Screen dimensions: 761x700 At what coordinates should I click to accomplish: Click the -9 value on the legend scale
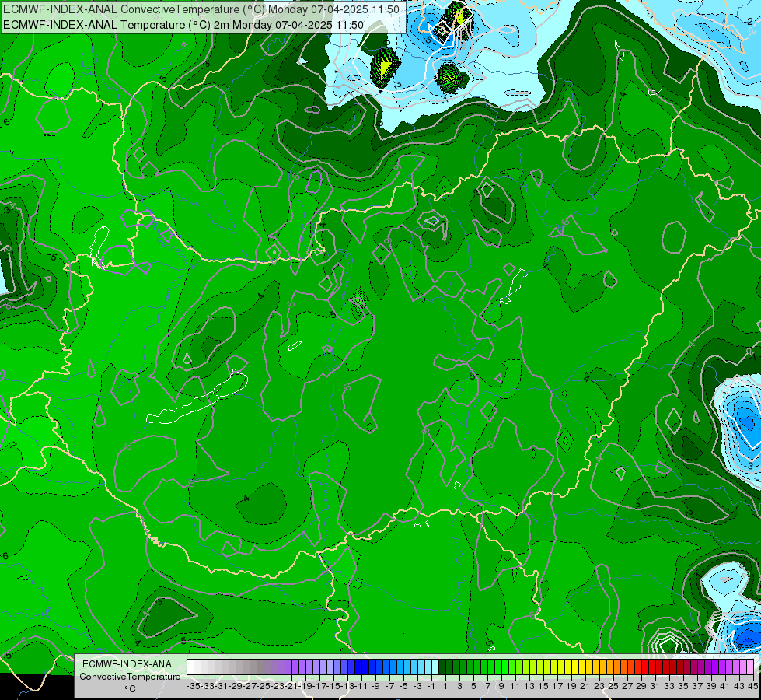point(375,686)
